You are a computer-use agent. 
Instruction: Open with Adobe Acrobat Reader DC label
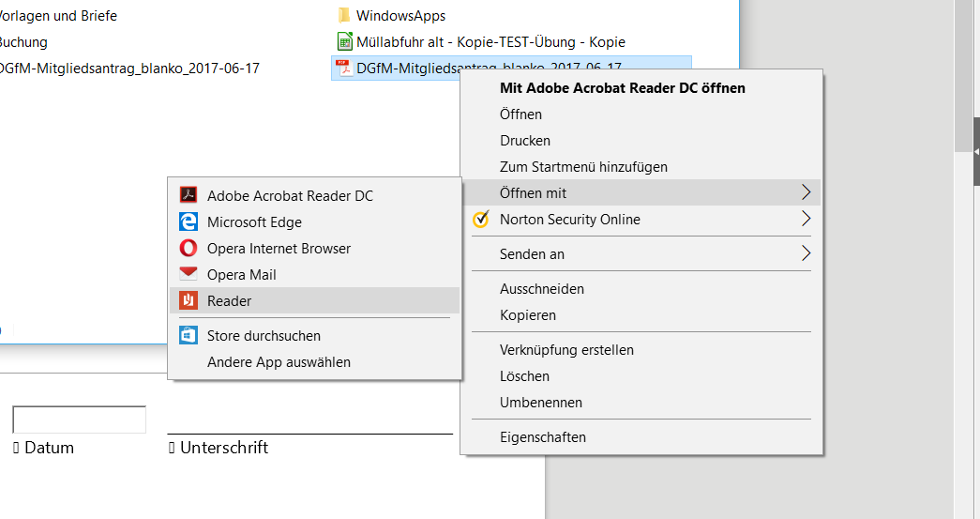tap(290, 196)
